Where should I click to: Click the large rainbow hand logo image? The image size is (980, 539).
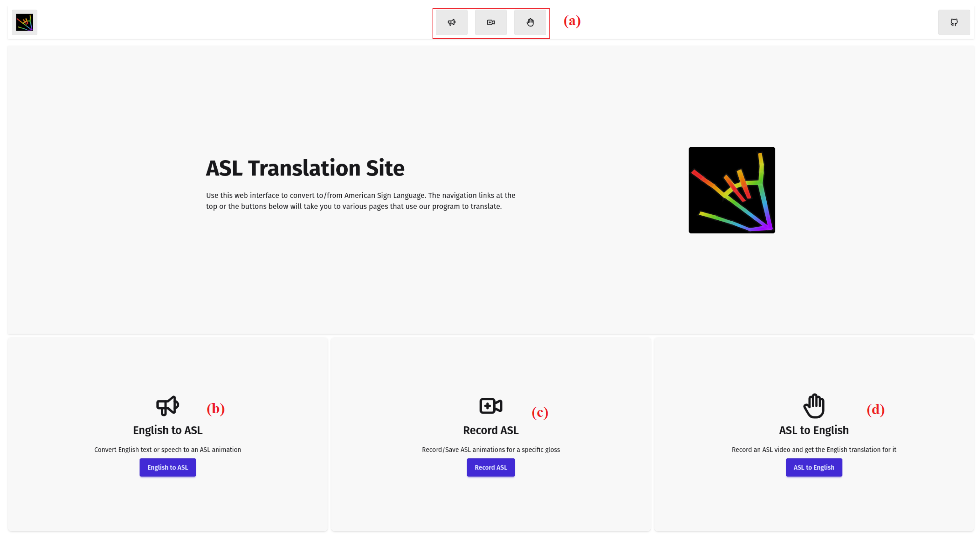[x=732, y=190]
